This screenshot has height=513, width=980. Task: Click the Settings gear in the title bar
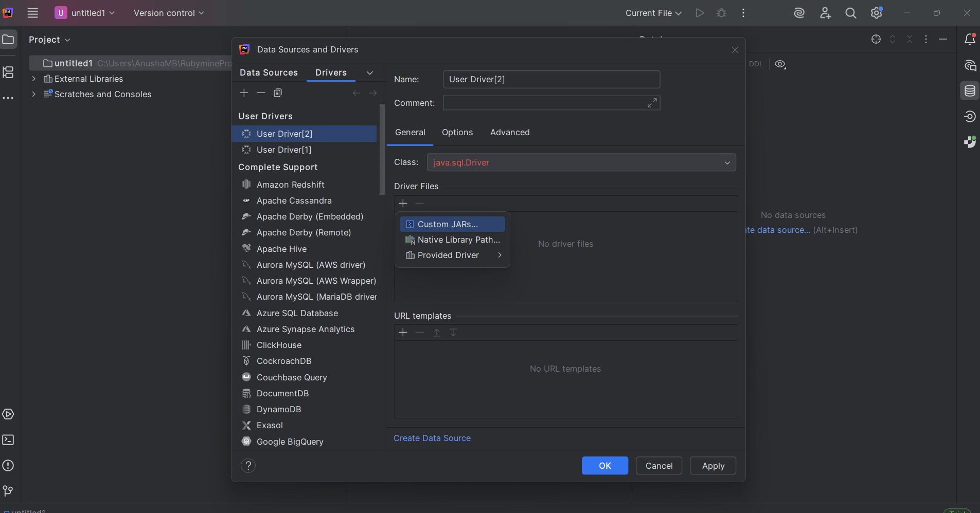click(876, 13)
